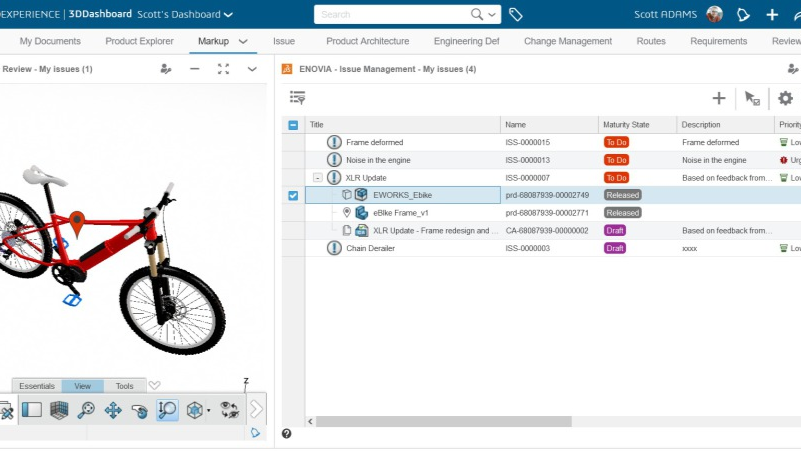This screenshot has width=801, height=451.
Task: Collapse the XLR Update tree row
Action: pos(317,178)
